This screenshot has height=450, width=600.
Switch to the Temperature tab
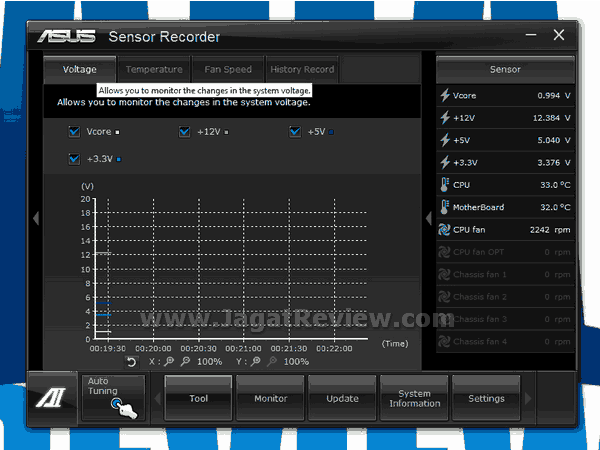click(x=154, y=69)
